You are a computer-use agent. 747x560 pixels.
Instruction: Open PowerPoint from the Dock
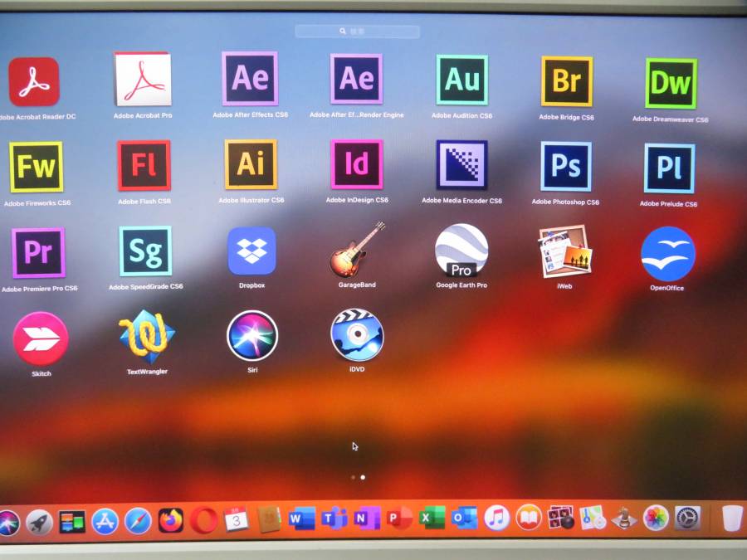(399, 518)
